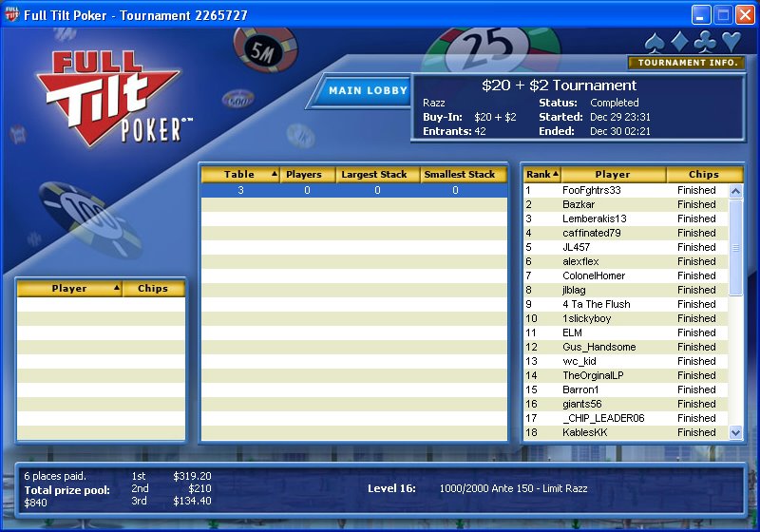760x532 pixels.
Task: Select player Bazkar in standings
Action: tap(626, 204)
